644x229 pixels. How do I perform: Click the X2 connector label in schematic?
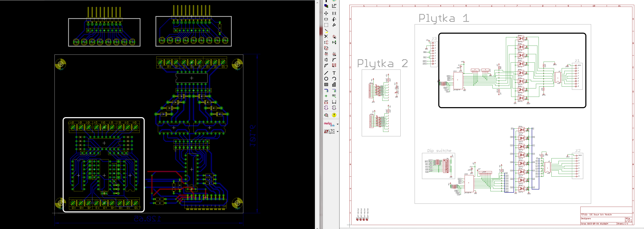[x=578, y=151]
